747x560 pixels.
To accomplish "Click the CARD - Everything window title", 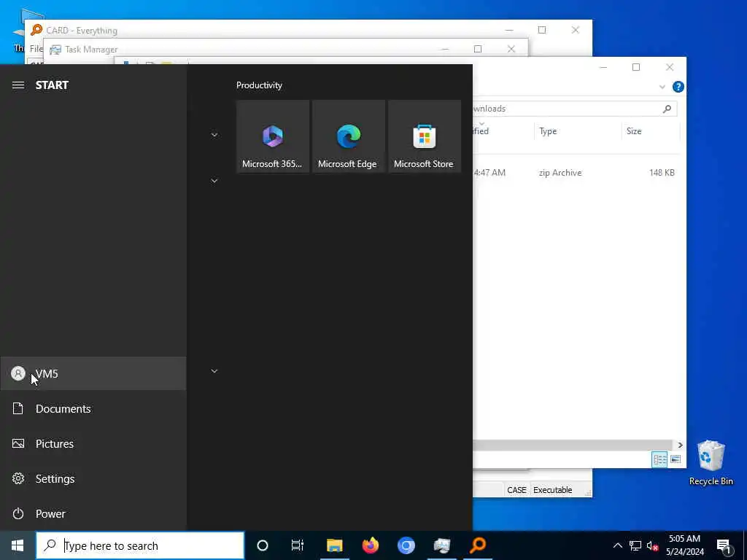I will 82,31.
